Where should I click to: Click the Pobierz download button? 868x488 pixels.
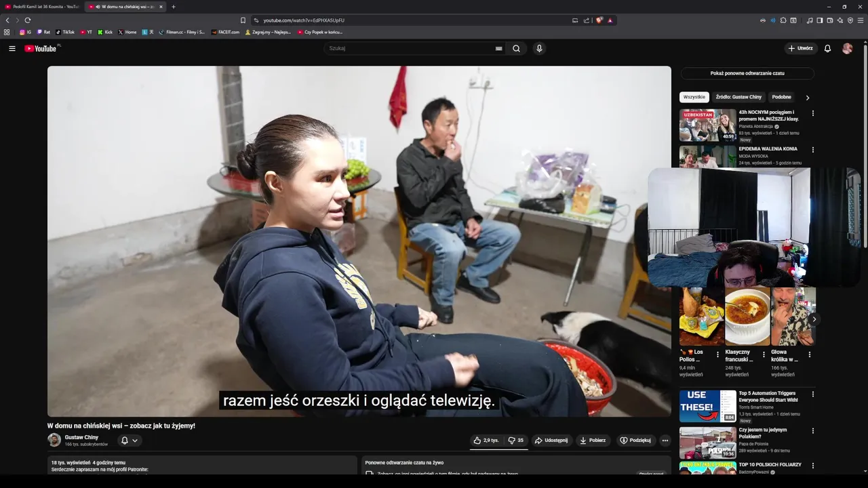click(x=592, y=440)
